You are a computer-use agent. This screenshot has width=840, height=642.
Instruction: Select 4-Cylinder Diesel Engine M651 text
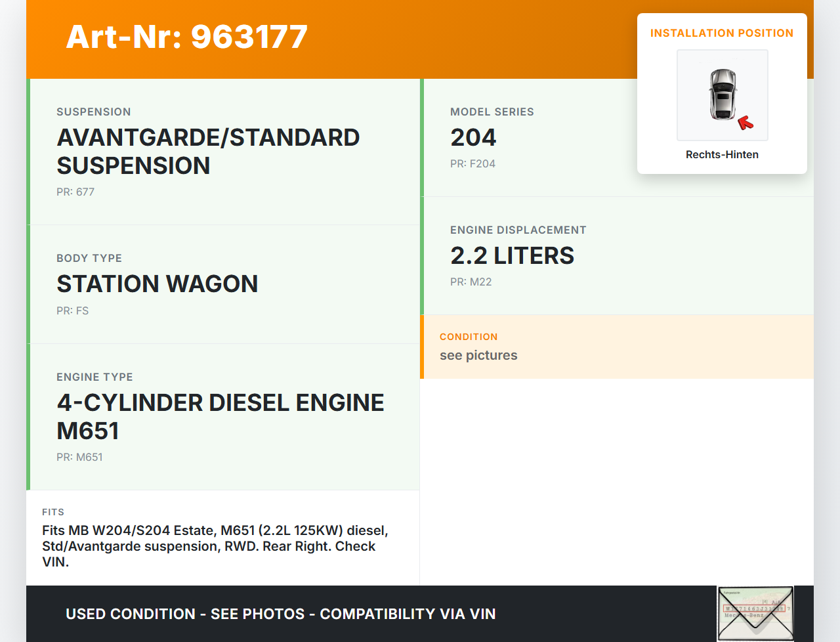pyautogui.click(x=220, y=417)
